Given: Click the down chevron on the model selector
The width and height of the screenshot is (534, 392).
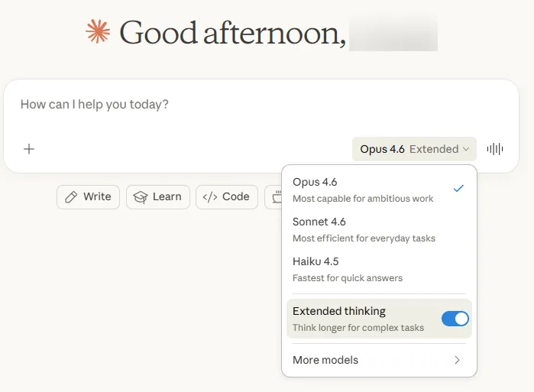Looking at the screenshot, I should pyautogui.click(x=466, y=149).
